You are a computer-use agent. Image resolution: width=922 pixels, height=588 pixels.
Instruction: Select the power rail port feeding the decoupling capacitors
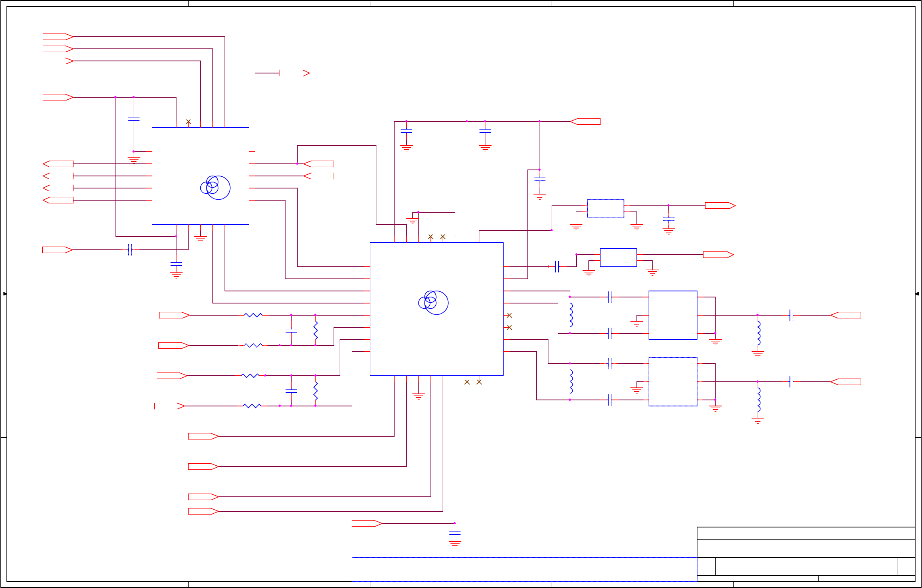tap(585, 121)
